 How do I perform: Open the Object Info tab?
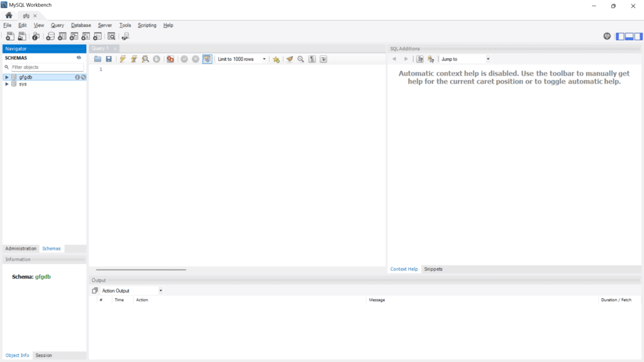pos(17,356)
